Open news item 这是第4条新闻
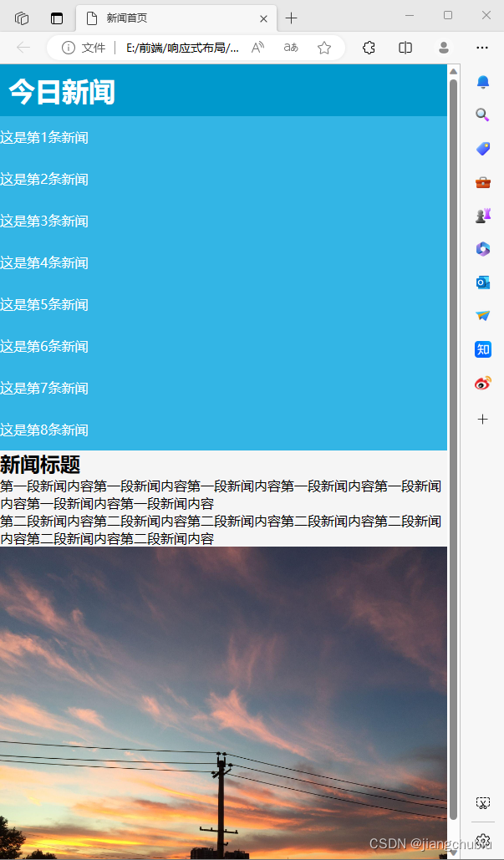Viewport: 504px width, 860px height. 44,263
